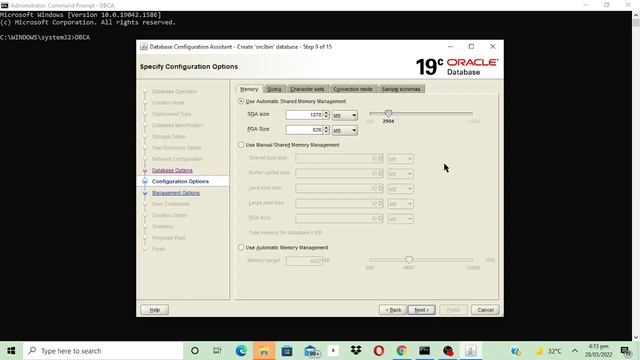Proceed with the Next button
Viewport: 640px width, 360px height.
click(x=422, y=310)
